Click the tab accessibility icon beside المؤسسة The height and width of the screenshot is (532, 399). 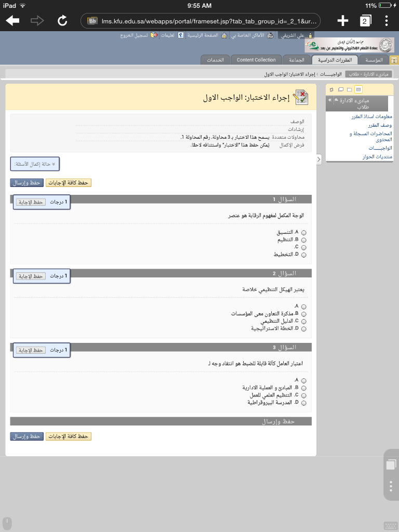point(394,60)
